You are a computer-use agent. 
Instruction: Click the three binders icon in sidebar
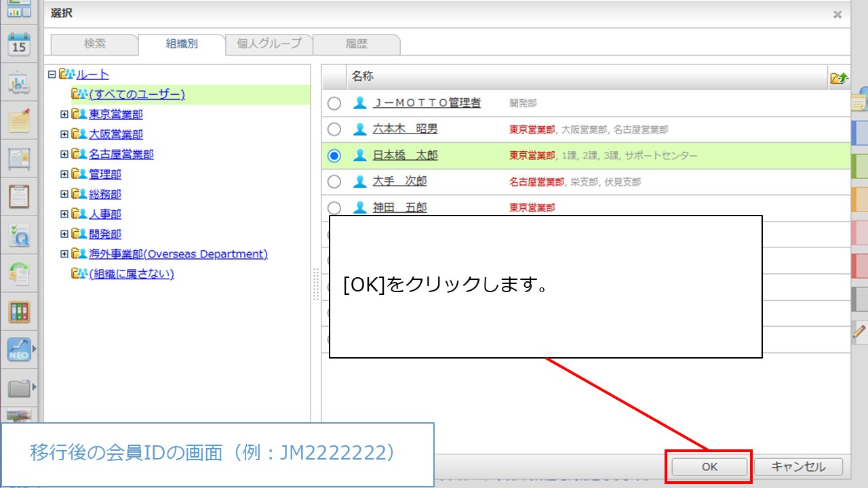coord(18,312)
